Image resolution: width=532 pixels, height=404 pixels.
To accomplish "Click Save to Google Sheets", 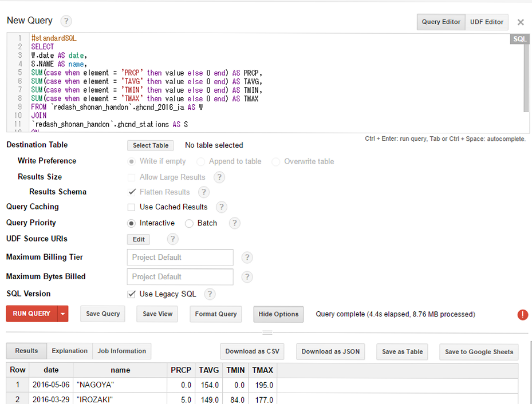I will [479, 352].
